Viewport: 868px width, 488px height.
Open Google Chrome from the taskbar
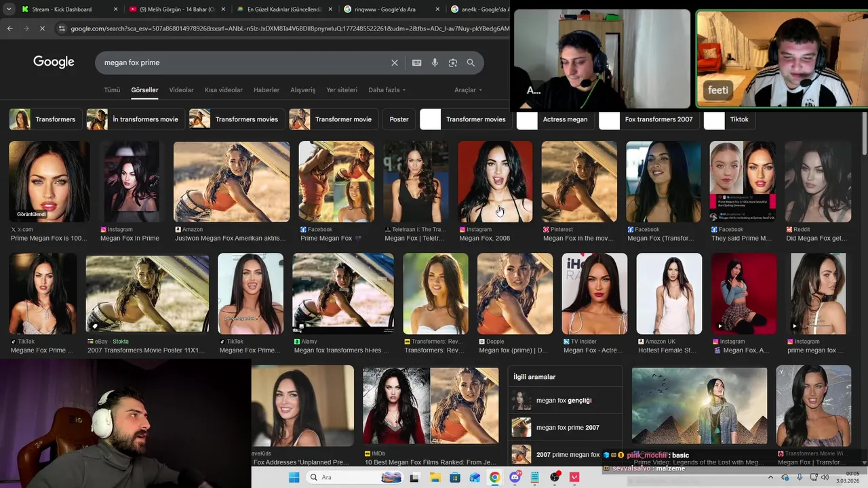495,477
